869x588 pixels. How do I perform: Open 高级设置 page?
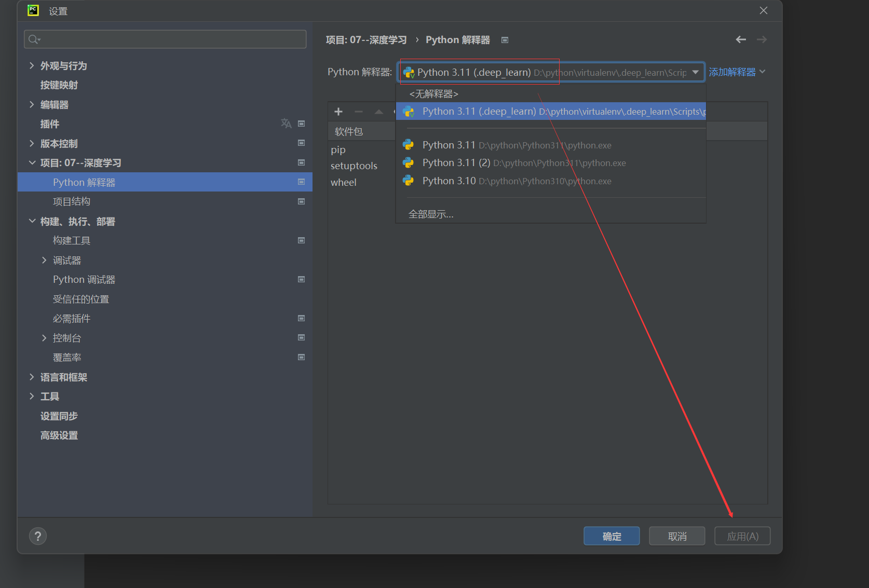[59, 435]
